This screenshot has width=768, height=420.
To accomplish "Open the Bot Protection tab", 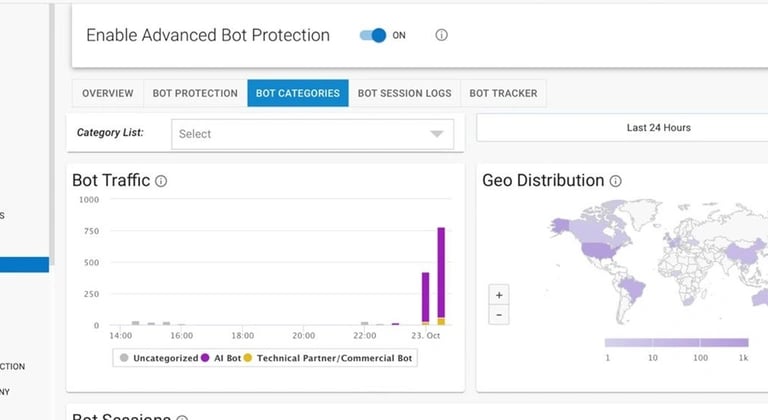I will pyautogui.click(x=195, y=93).
